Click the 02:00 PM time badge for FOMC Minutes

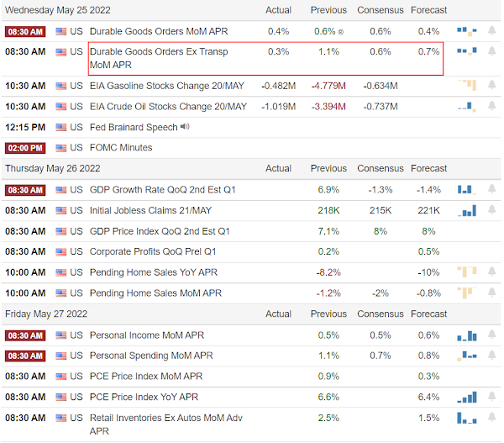tap(25, 148)
